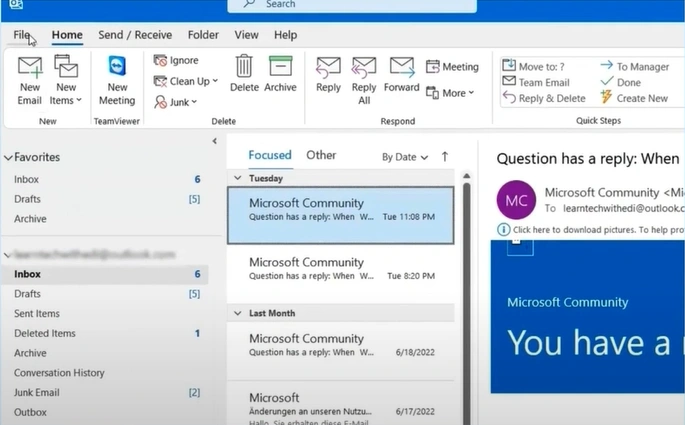Apply the Team Email quick step

coord(536,82)
